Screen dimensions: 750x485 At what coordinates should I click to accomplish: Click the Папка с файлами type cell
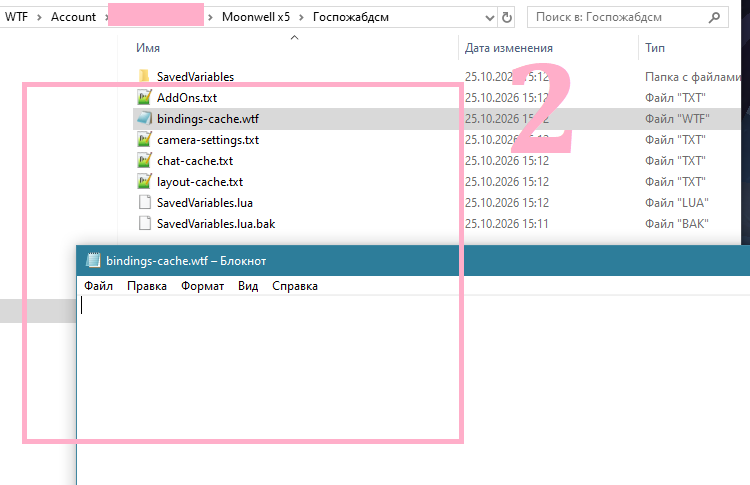tap(693, 77)
